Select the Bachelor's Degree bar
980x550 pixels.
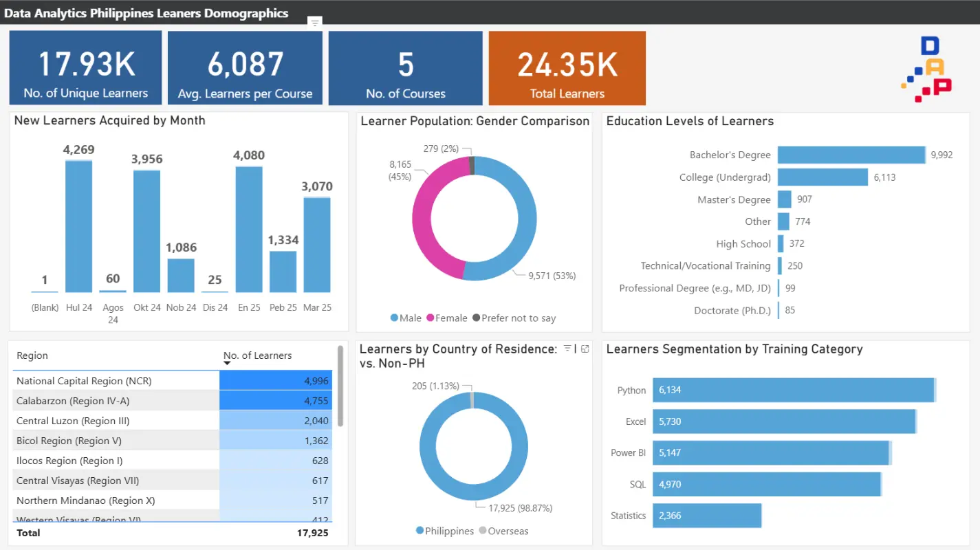(851, 155)
